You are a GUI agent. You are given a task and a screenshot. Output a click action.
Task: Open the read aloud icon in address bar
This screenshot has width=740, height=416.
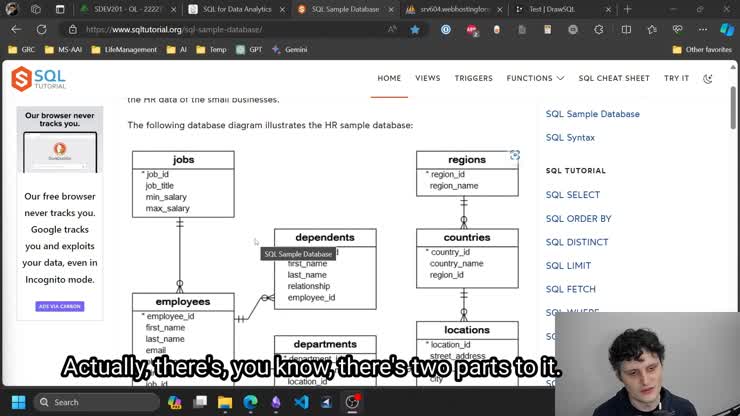[x=392, y=29]
